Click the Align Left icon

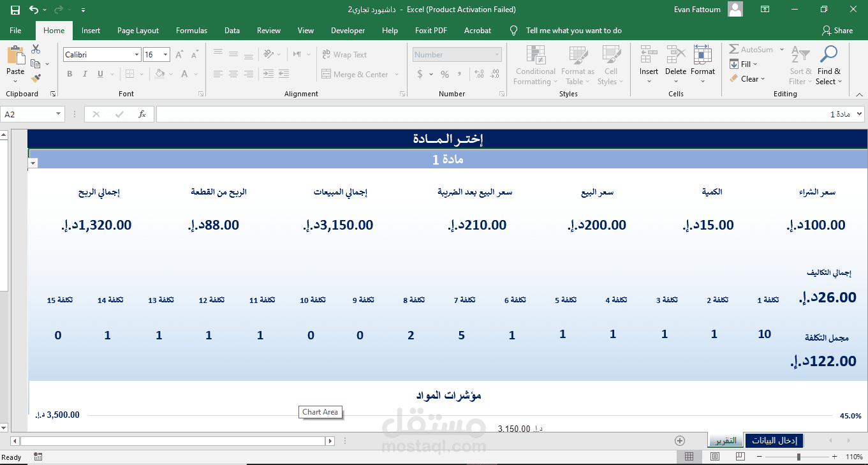click(x=218, y=75)
